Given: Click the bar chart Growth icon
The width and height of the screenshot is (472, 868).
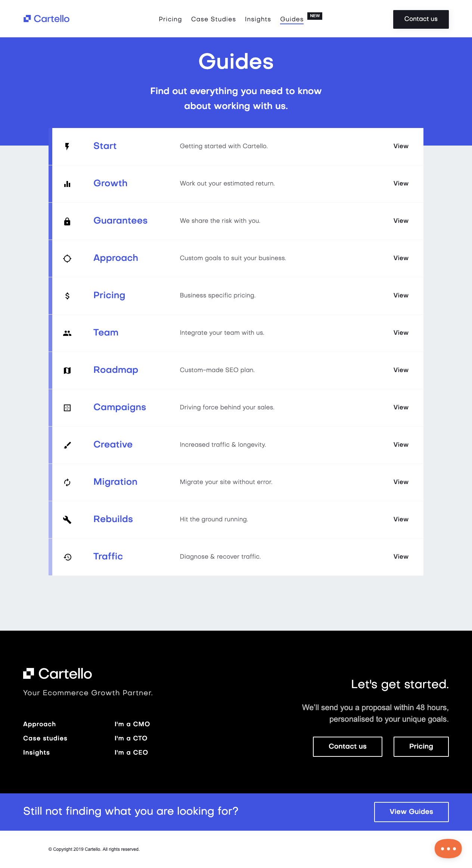Looking at the screenshot, I should pos(67,184).
